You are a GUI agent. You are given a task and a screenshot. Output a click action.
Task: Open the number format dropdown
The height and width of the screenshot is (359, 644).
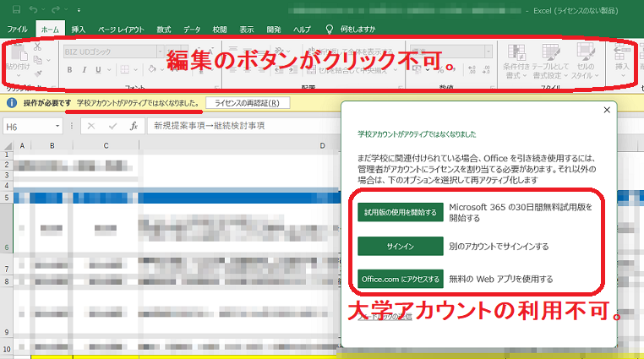488,52
